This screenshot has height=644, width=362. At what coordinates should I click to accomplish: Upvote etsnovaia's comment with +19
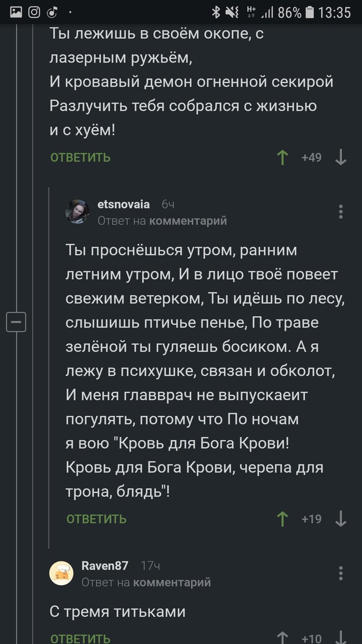point(282,519)
